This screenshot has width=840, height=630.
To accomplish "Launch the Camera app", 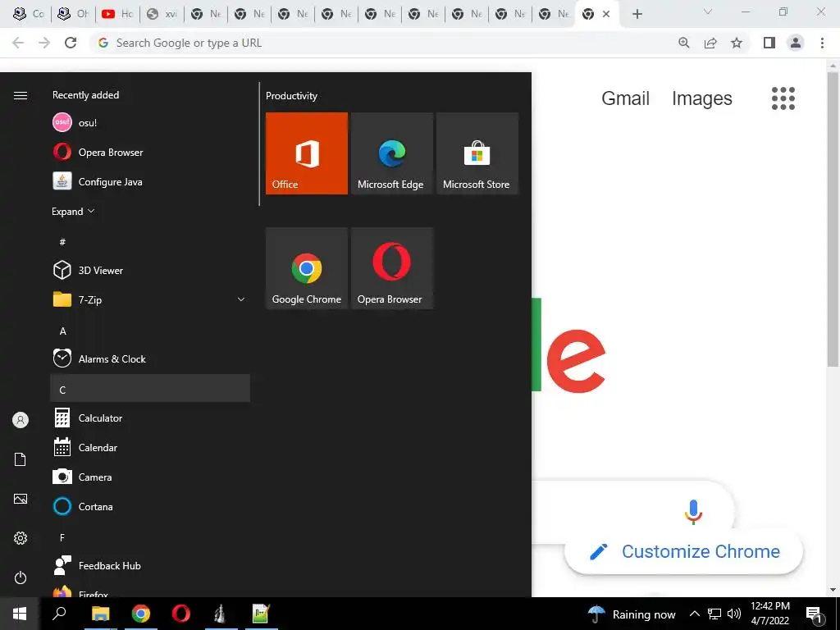I will [x=150, y=477].
